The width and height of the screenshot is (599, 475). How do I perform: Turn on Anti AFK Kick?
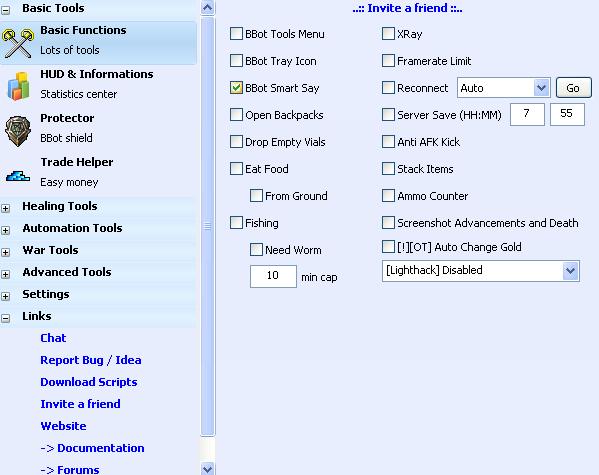click(388, 141)
